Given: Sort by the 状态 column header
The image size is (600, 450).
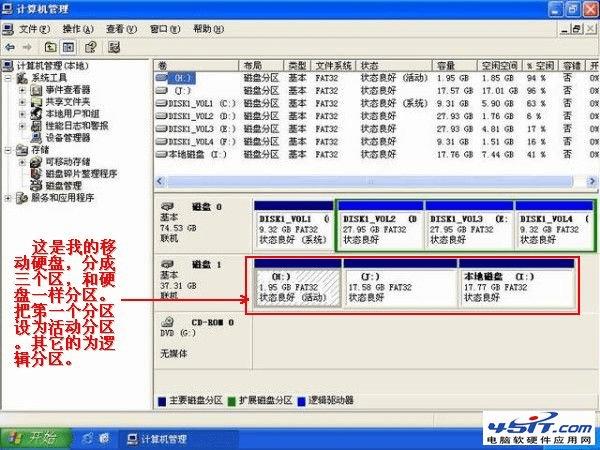Looking at the screenshot, I should pyautogui.click(x=394, y=65).
